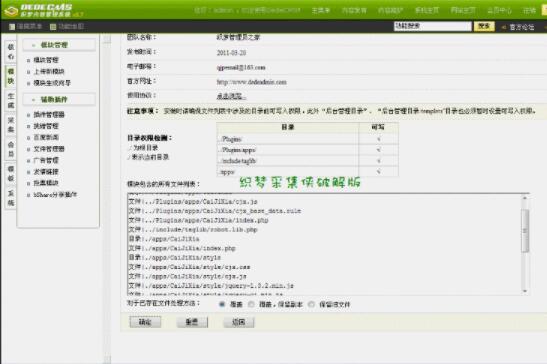The height and width of the screenshot is (364, 547).
Task: Open 友情链接 in sidebar
Action: click(46, 172)
